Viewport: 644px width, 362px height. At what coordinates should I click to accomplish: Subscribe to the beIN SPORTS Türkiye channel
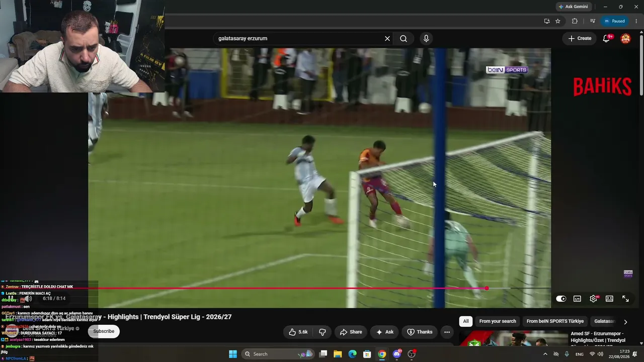[104, 331]
